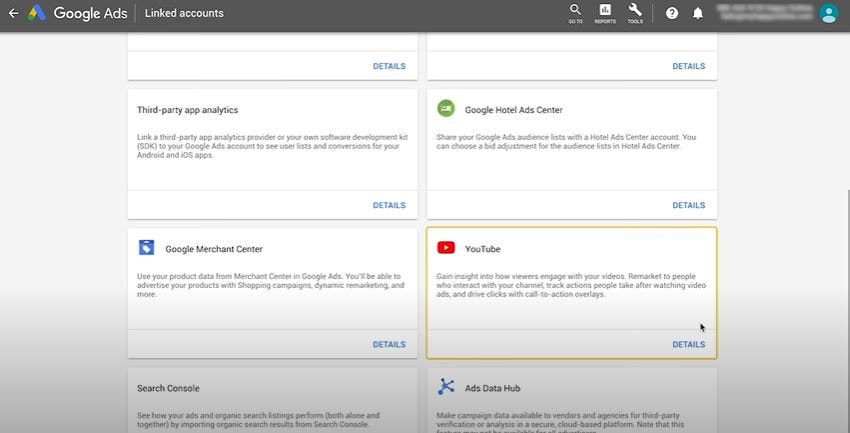Click the 'Google Merchant Center' heading
The image size is (850, 433).
[x=214, y=249]
